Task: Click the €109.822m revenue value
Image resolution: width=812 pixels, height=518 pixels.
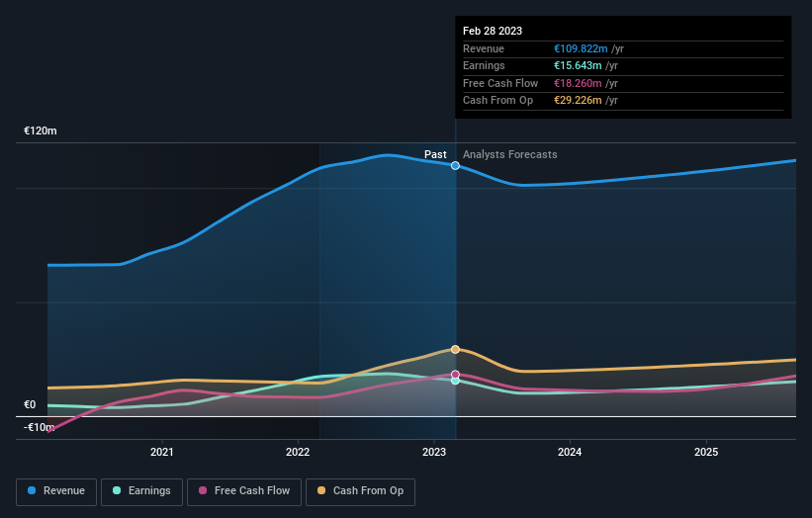Action: click(581, 48)
